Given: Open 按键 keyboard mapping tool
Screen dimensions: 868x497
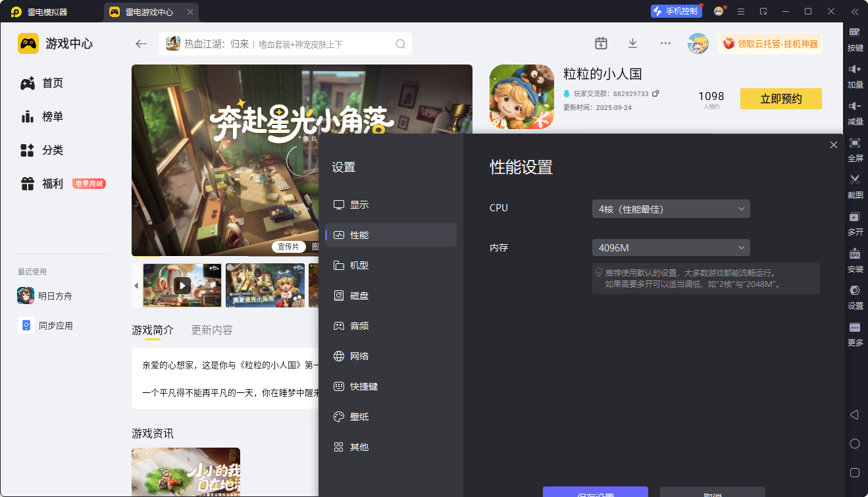Looking at the screenshot, I should click(855, 32).
